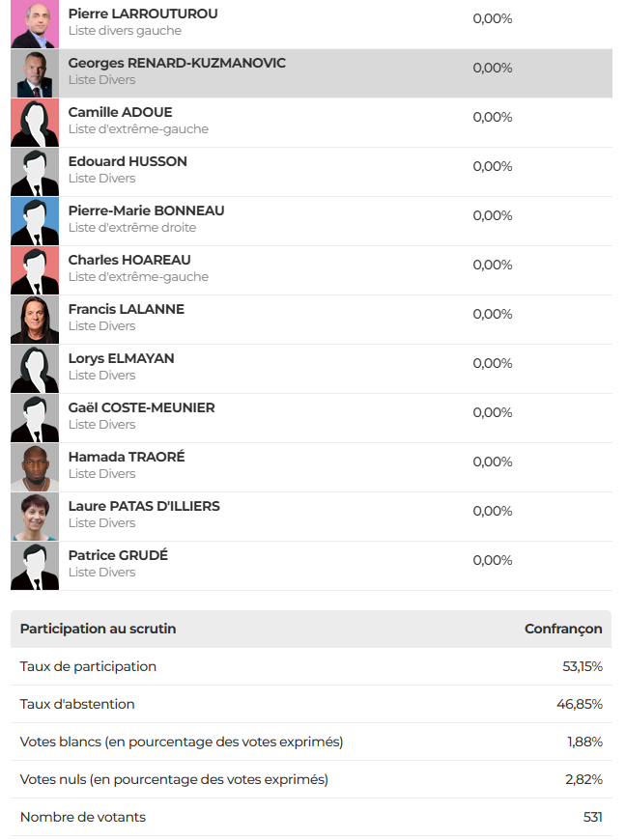The height and width of the screenshot is (840, 626).
Task: Click Pierre Larrouturou's candidate photo
Action: tap(35, 24)
